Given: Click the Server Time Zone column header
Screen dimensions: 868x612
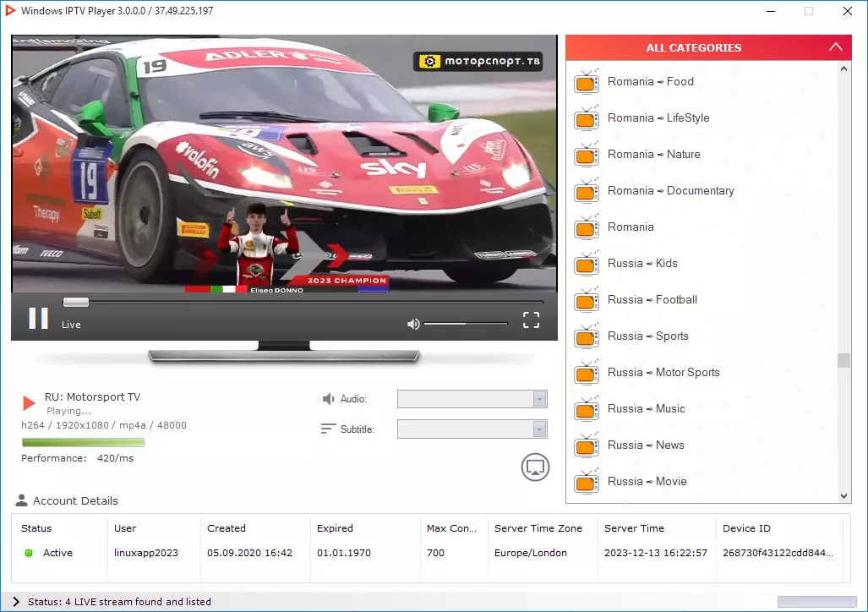Looking at the screenshot, I should [538, 528].
